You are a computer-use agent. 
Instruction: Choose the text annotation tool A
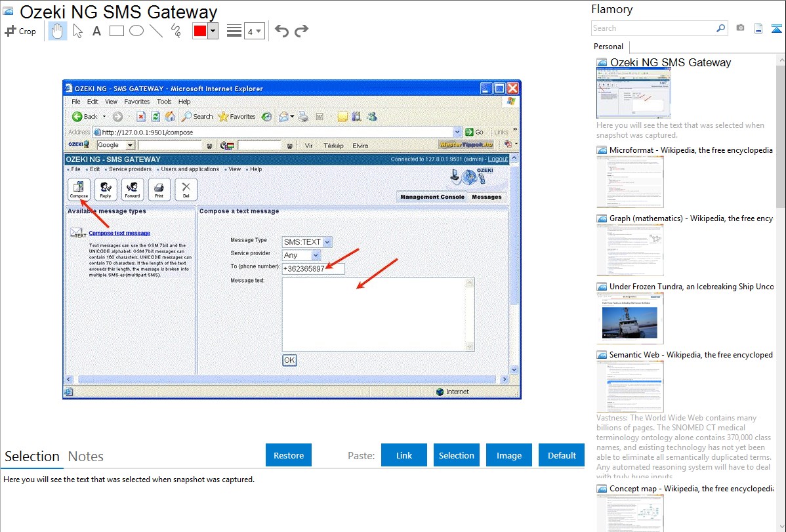click(96, 31)
